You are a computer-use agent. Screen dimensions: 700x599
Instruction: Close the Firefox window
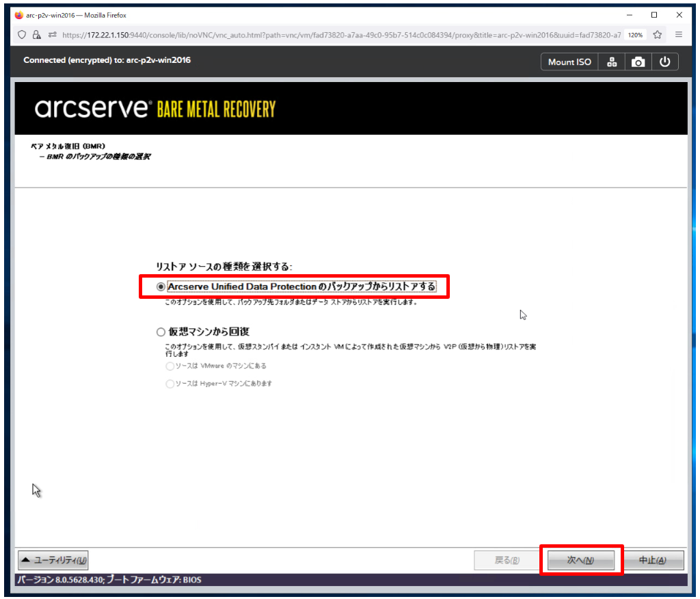[679, 15]
